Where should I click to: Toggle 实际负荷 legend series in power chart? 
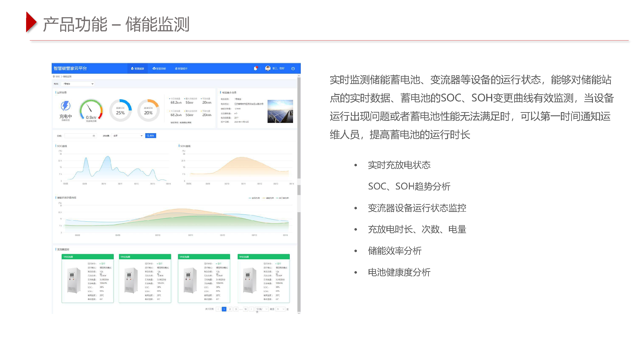point(254,198)
